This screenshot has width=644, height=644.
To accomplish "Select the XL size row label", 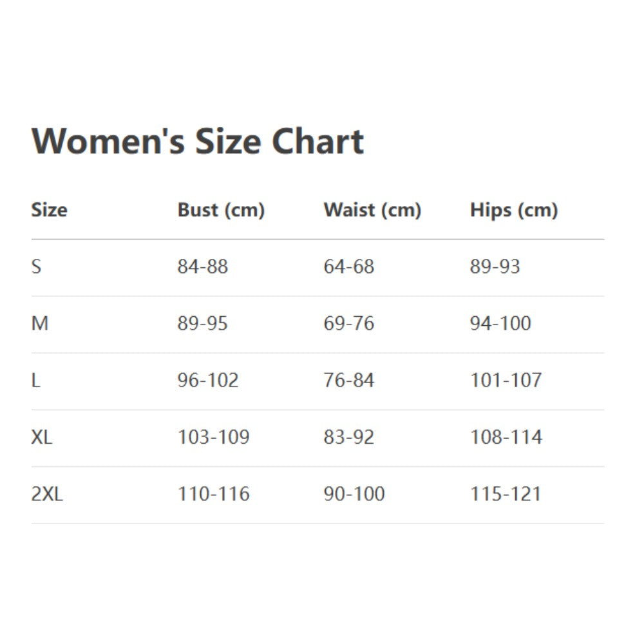I will click(42, 437).
